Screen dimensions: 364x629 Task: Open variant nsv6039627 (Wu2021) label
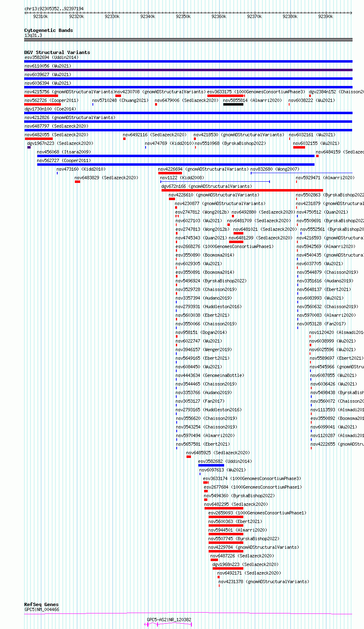(48, 74)
